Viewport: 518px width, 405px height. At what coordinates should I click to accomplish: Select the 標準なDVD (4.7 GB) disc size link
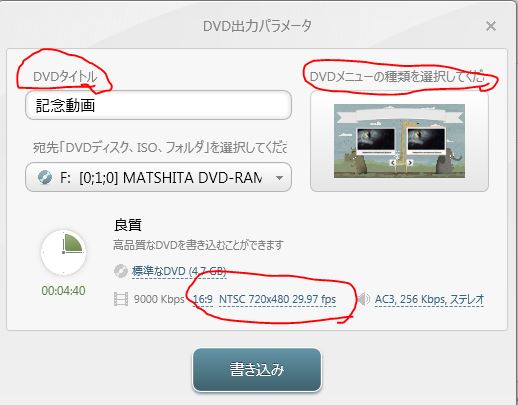click(x=179, y=271)
